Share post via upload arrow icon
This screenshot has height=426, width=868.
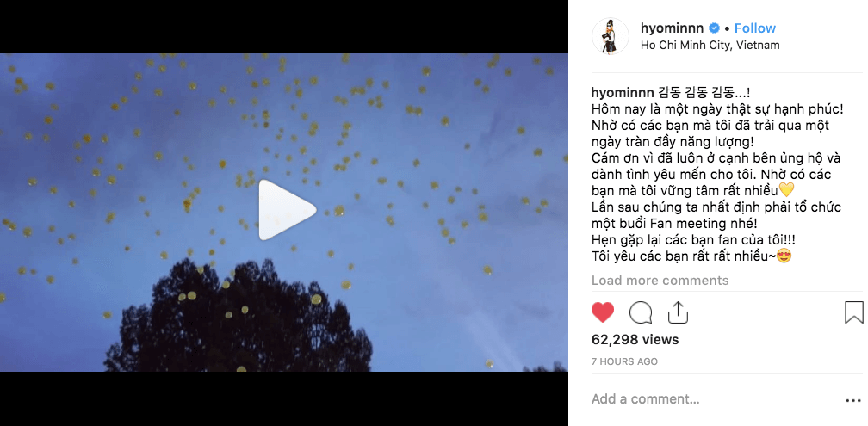[678, 312]
